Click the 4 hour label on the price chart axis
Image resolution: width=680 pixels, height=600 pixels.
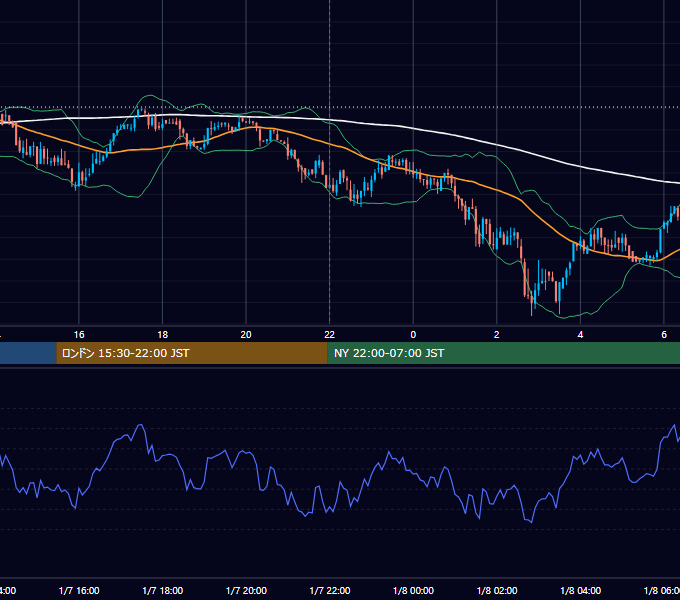[x=580, y=335]
